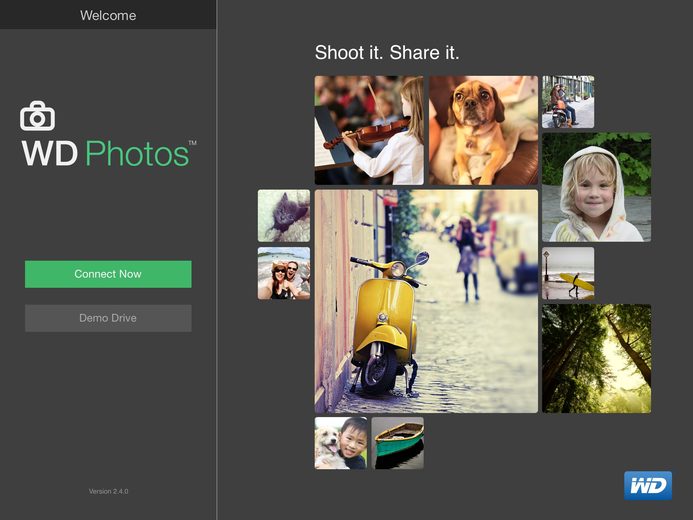The height and width of the screenshot is (520, 693).
Task: Click the WD Photos logo text
Action: pyautogui.click(x=108, y=154)
